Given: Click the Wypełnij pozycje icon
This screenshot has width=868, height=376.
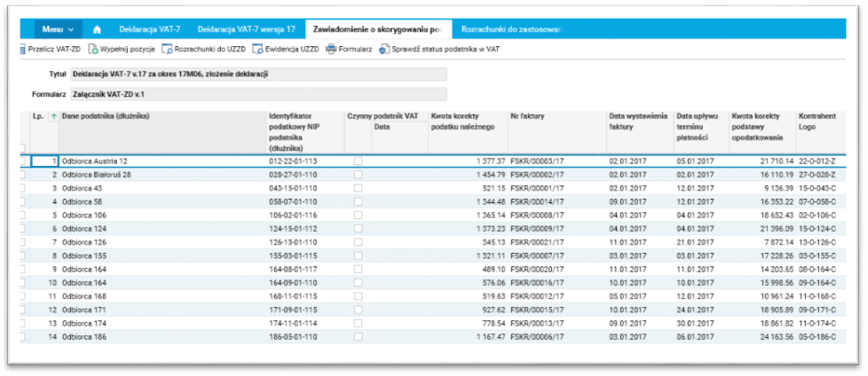Looking at the screenshot, I should (x=93, y=49).
